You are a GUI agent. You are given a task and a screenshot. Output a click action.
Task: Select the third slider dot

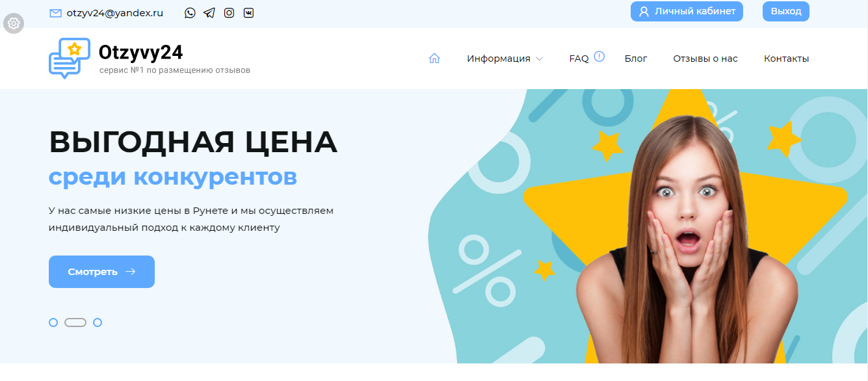(x=98, y=322)
